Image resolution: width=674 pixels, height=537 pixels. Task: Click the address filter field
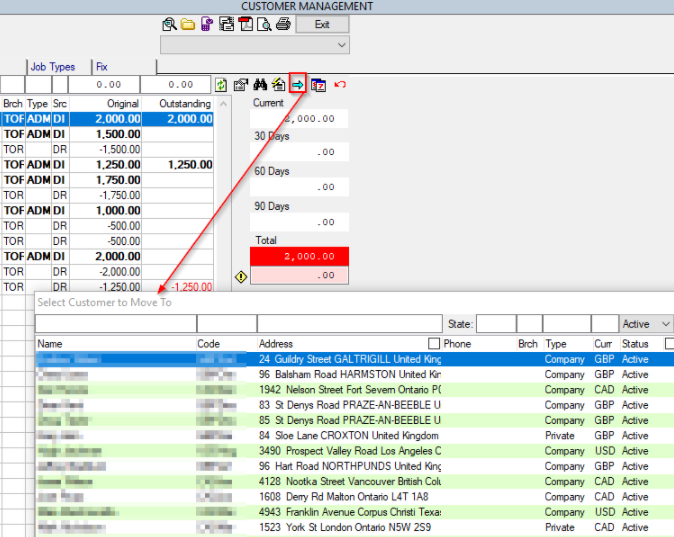pyautogui.click(x=350, y=324)
